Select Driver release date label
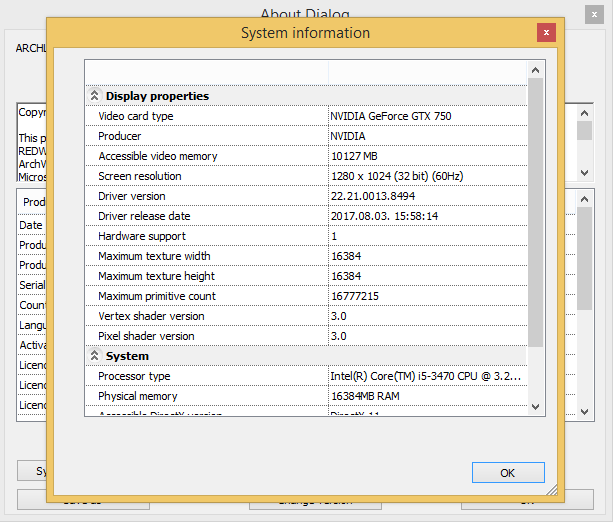 coord(144,216)
